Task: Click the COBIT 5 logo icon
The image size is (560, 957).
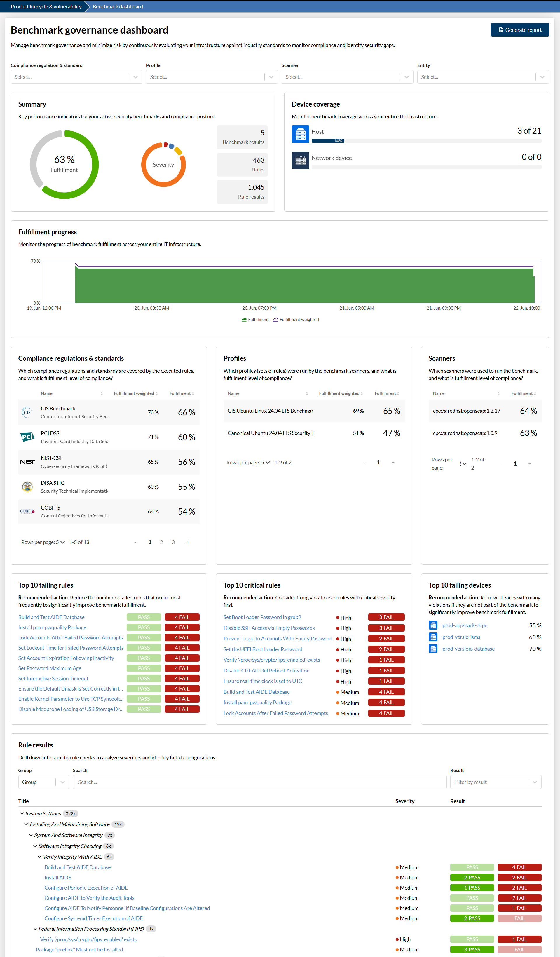Action: (27, 511)
